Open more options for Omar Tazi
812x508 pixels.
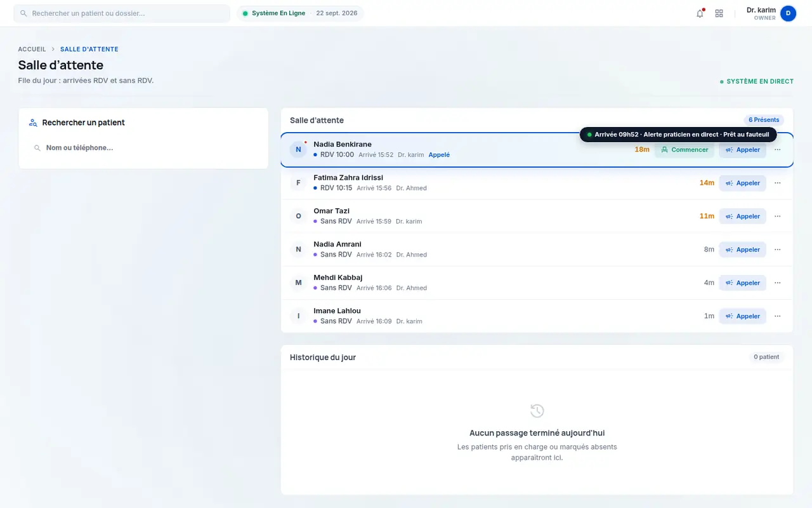[x=778, y=216]
